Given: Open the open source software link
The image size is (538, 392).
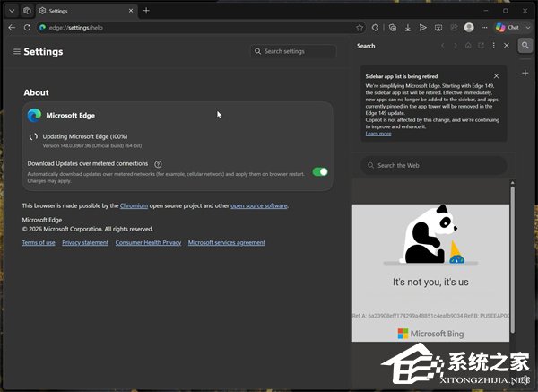Looking at the screenshot, I should 259,205.
